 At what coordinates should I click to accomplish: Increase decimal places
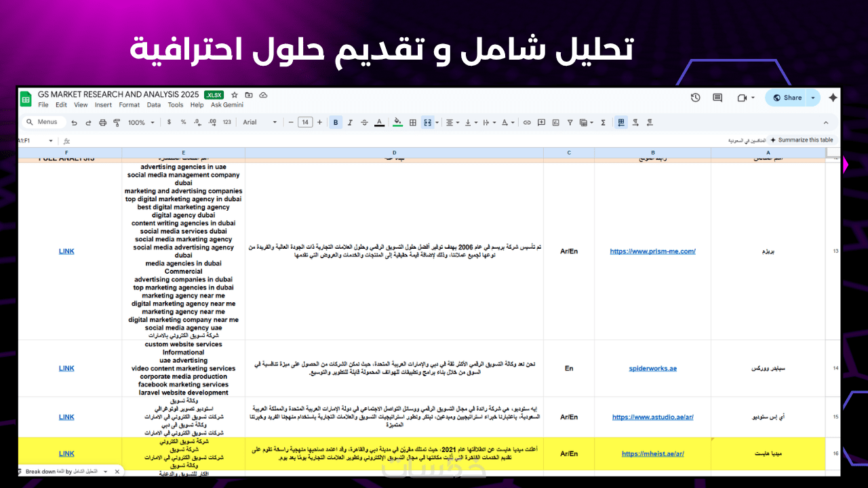point(212,123)
